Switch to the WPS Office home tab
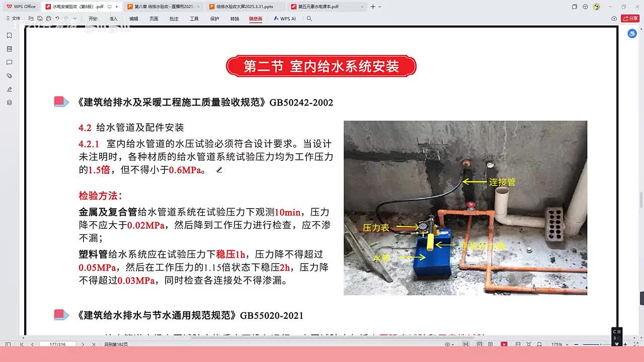This screenshot has width=644, height=362. (x=21, y=7)
